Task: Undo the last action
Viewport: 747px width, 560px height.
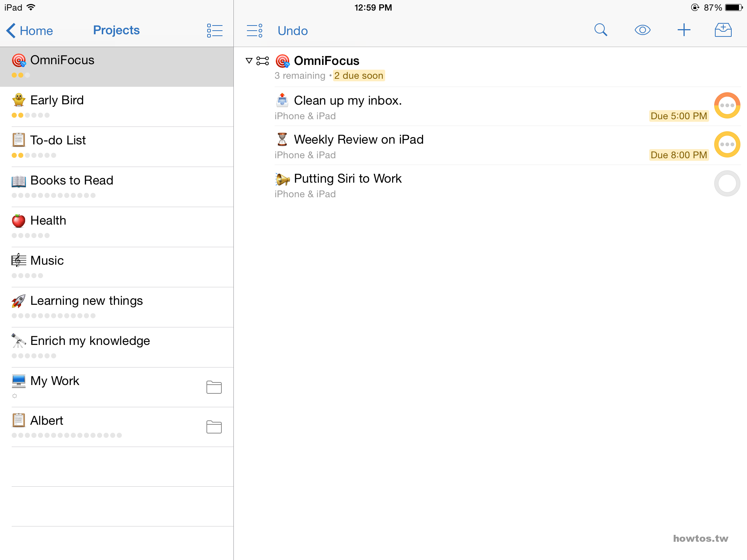Action: coord(293,31)
